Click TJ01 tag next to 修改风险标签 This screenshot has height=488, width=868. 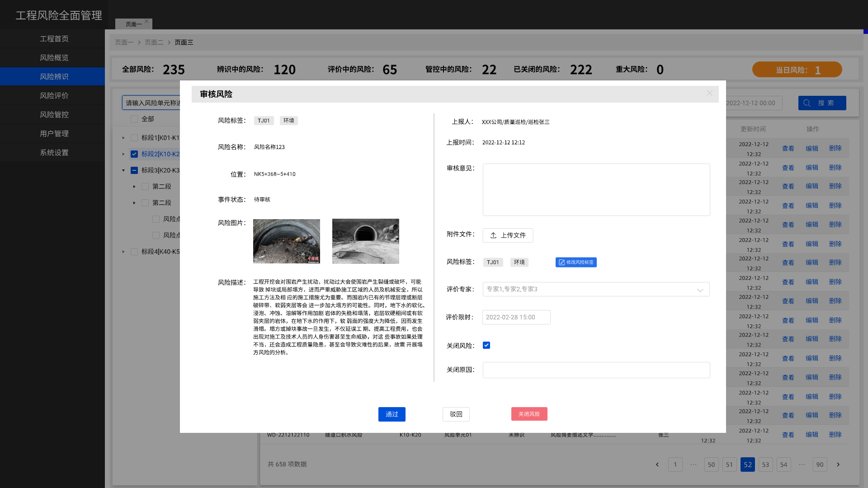[x=493, y=263]
